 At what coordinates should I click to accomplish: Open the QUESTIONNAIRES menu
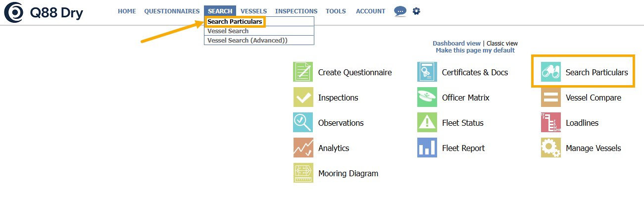click(172, 11)
